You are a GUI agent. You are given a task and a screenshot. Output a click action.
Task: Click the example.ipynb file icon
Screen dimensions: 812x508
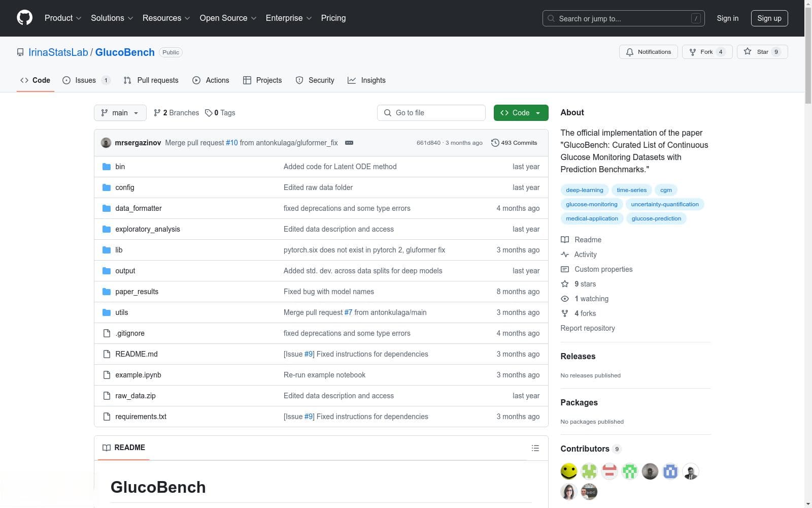coord(107,375)
